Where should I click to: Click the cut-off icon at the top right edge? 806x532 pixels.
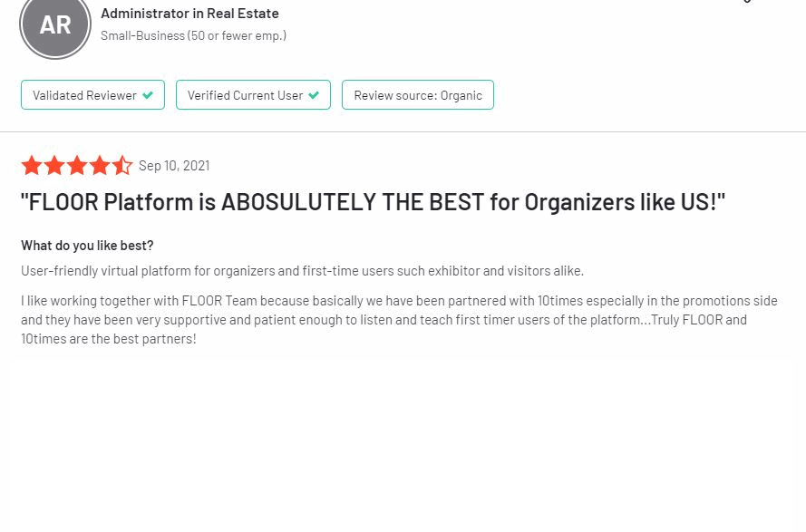(747, 2)
